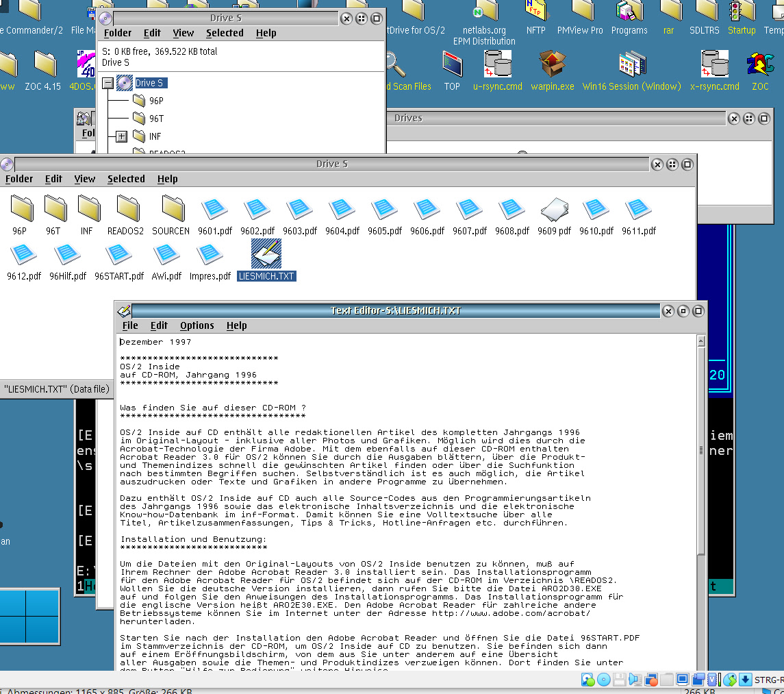Select 96T folder in the tree view
784x694 pixels.
point(156,119)
